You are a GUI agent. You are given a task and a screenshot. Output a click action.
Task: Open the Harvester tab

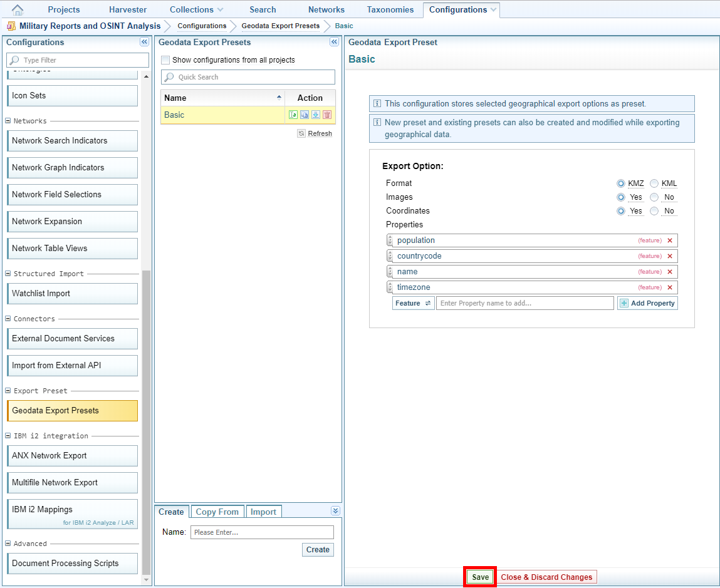click(128, 10)
